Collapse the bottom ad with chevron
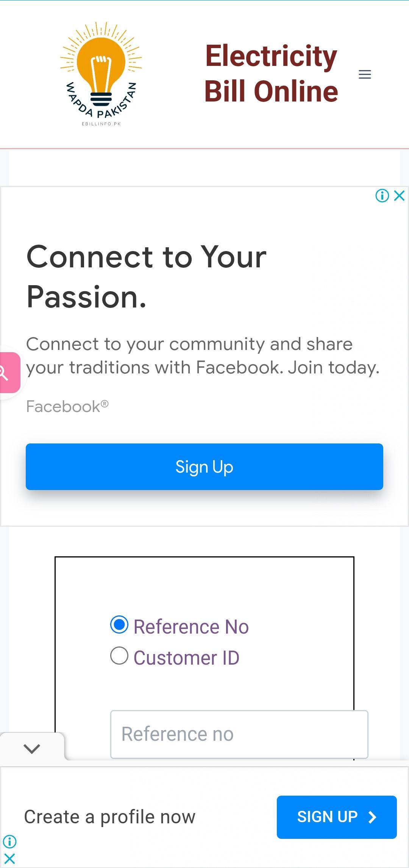Viewport: 409px width, 868px height. [32, 748]
